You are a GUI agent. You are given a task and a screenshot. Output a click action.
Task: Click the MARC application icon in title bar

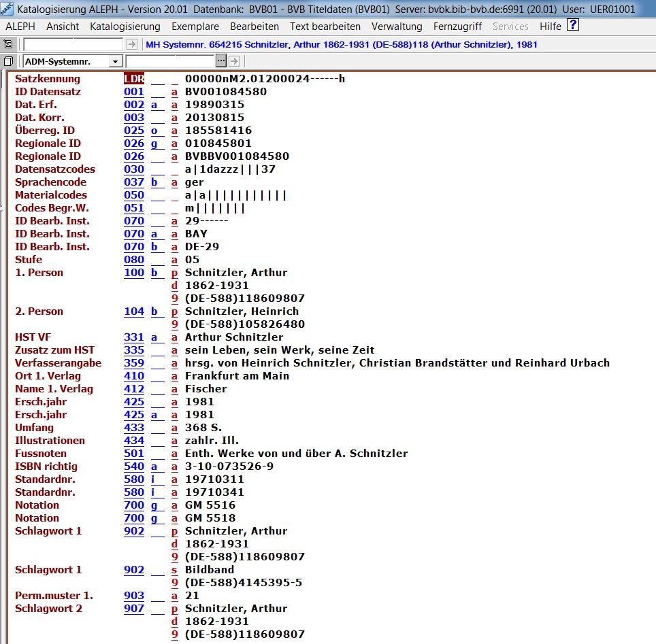point(7,9)
